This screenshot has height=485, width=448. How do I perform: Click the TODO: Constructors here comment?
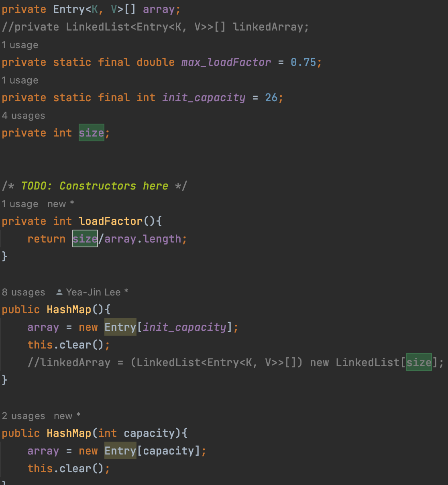click(x=94, y=186)
